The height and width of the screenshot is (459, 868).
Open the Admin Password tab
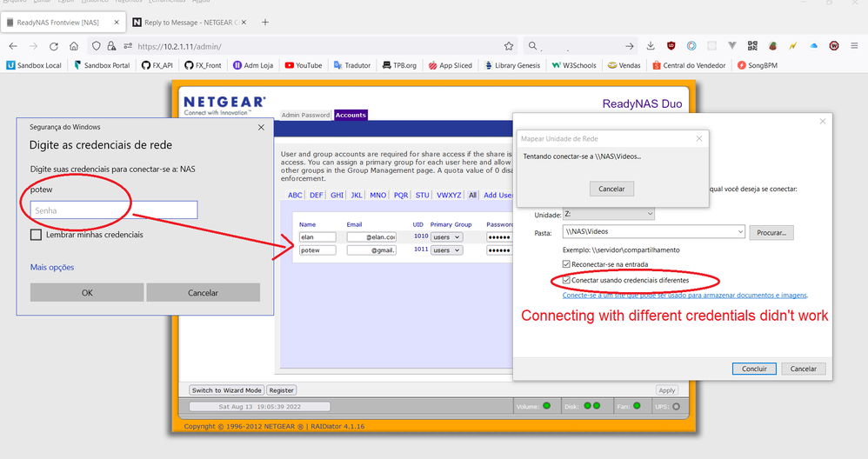(305, 115)
